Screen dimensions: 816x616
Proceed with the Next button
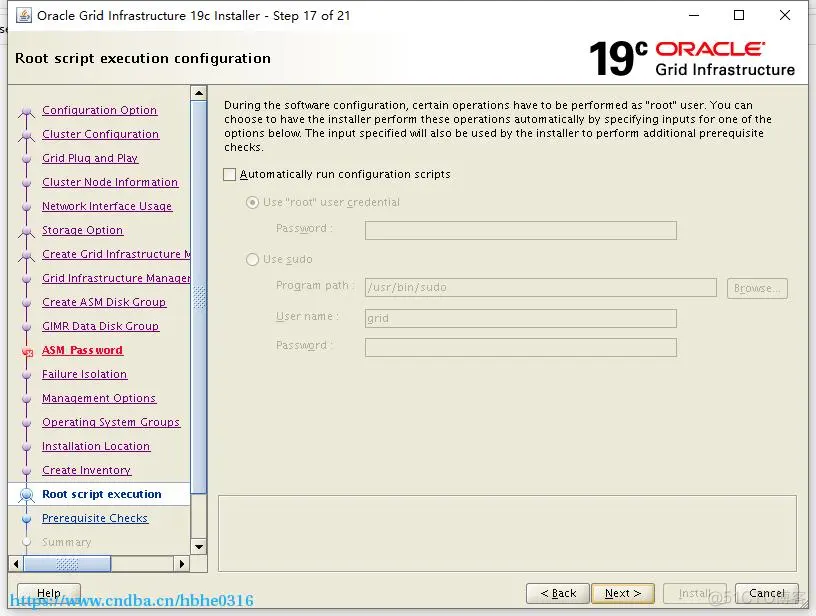click(623, 593)
